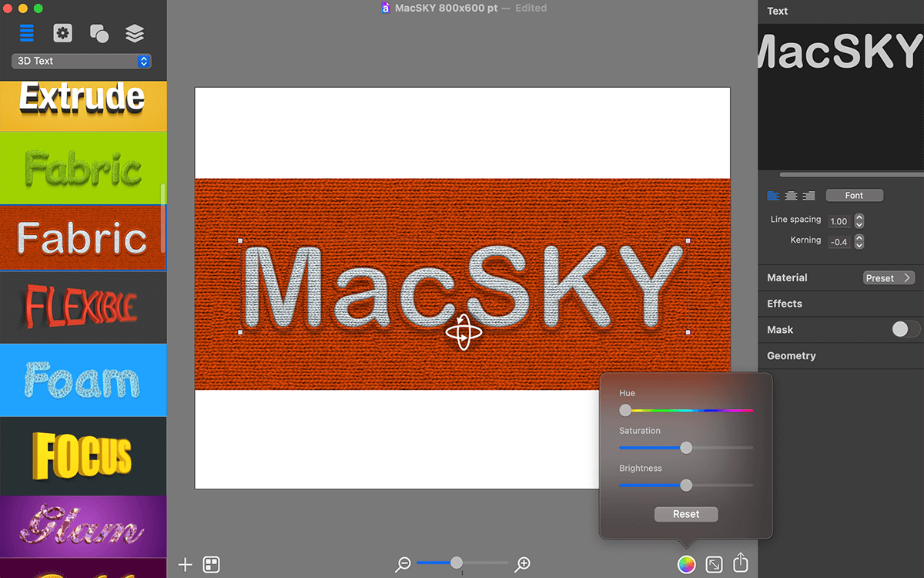The image size is (924, 578).
Task: Click the Kerning stepper
Action: (x=859, y=242)
